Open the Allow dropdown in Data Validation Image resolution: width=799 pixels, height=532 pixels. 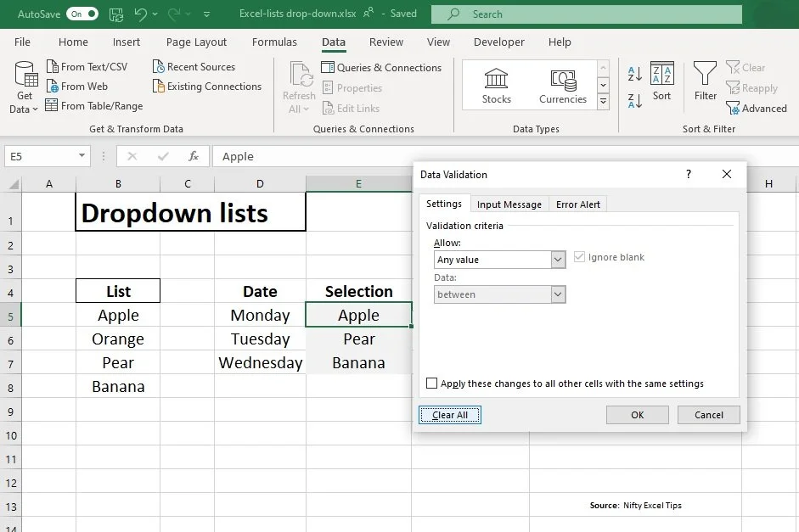pos(558,260)
